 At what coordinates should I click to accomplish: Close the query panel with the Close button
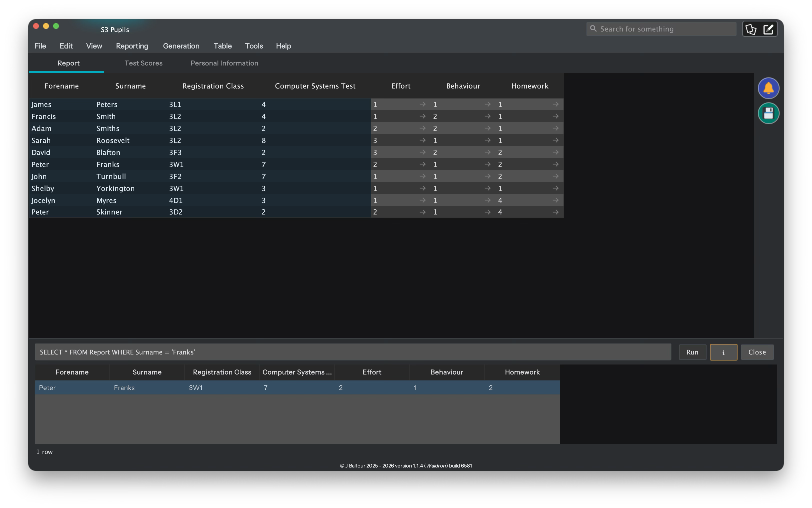(x=757, y=352)
